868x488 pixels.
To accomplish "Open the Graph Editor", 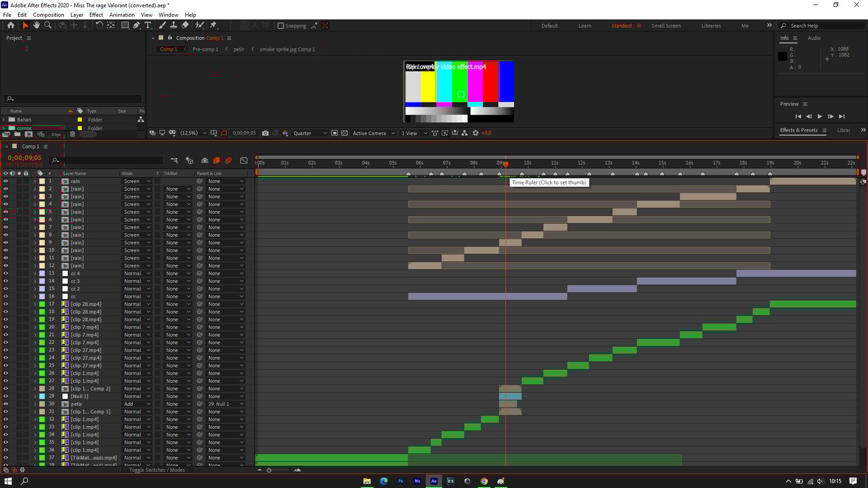I will coord(244,160).
